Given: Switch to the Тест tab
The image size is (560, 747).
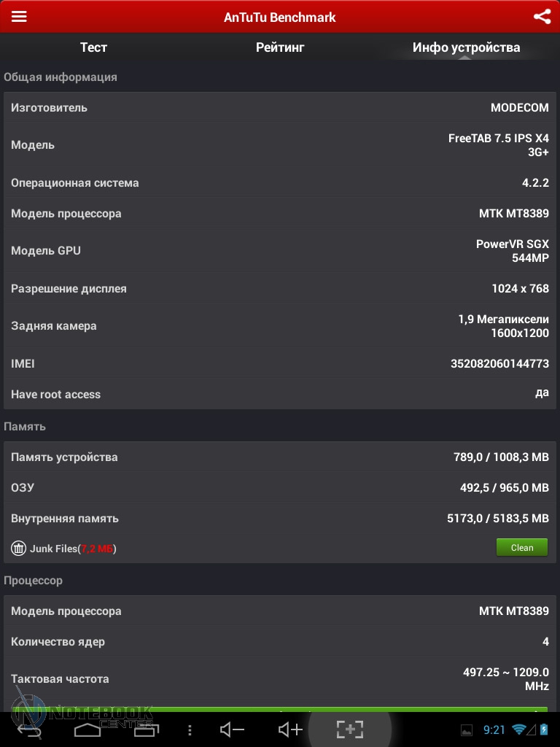Looking at the screenshot, I should [x=93, y=47].
